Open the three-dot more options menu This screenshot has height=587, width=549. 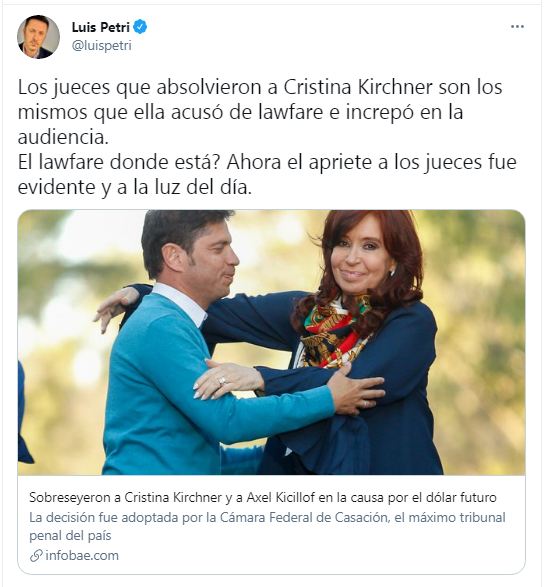click(x=517, y=27)
